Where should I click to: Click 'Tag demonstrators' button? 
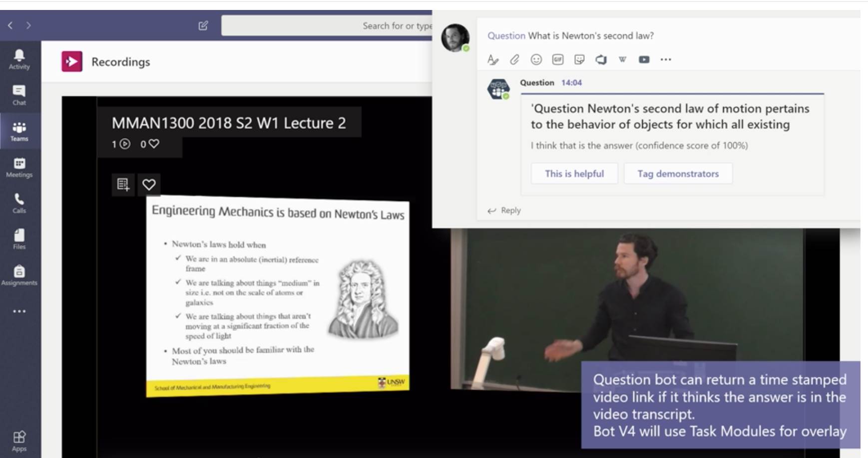coord(678,174)
